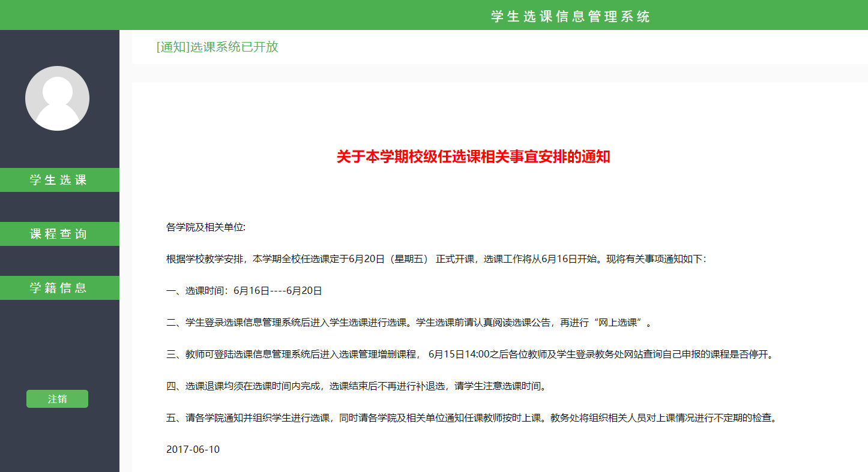Click the 注销 logout button
This screenshot has height=472, width=868.
click(57, 399)
